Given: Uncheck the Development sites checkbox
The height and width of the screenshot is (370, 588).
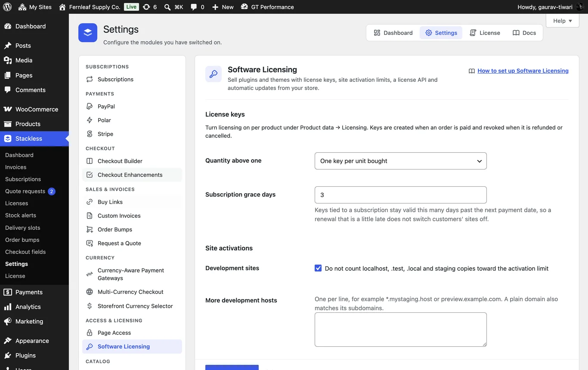Looking at the screenshot, I should point(318,268).
